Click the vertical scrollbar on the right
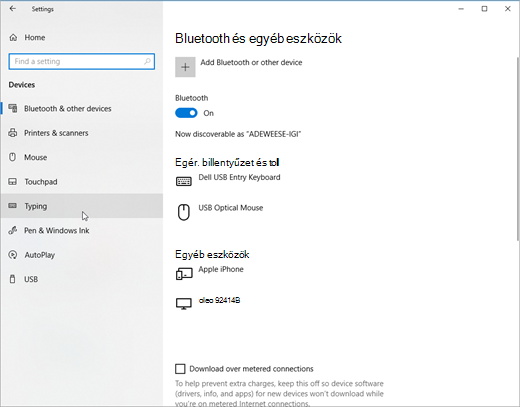This screenshot has height=407, width=520. click(518, 149)
